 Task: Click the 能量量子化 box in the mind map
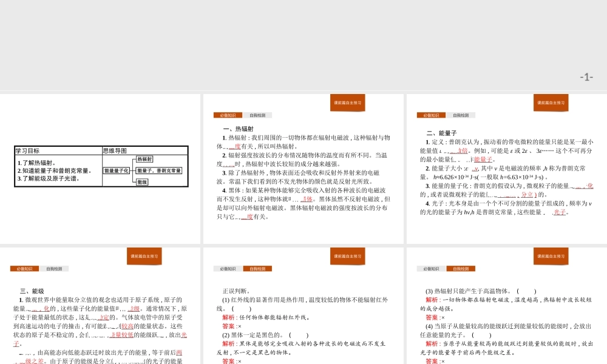click(x=116, y=171)
